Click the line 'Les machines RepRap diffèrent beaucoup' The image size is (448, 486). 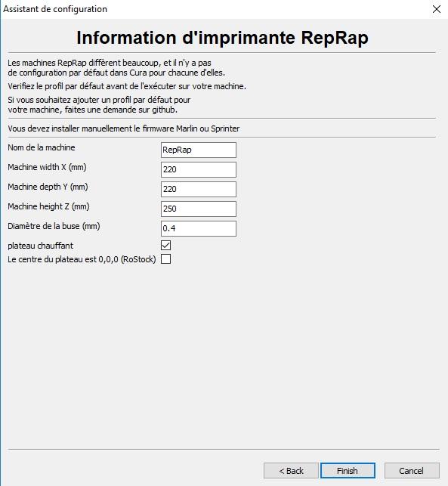pos(110,63)
